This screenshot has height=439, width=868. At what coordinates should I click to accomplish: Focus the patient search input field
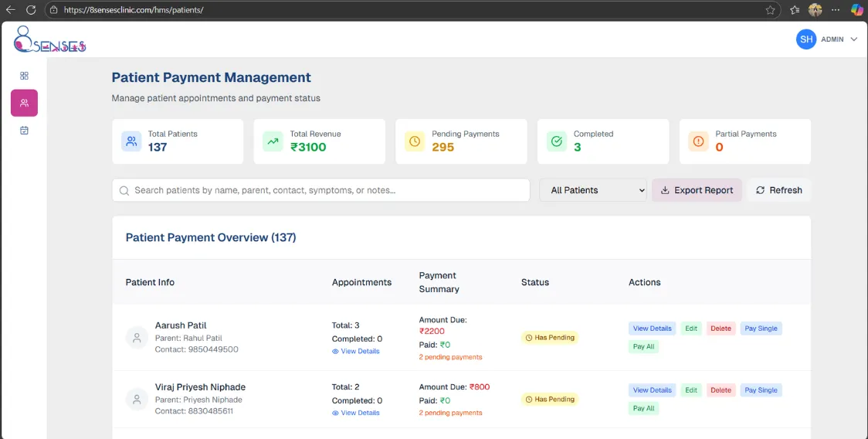pyautogui.click(x=324, y=190)
